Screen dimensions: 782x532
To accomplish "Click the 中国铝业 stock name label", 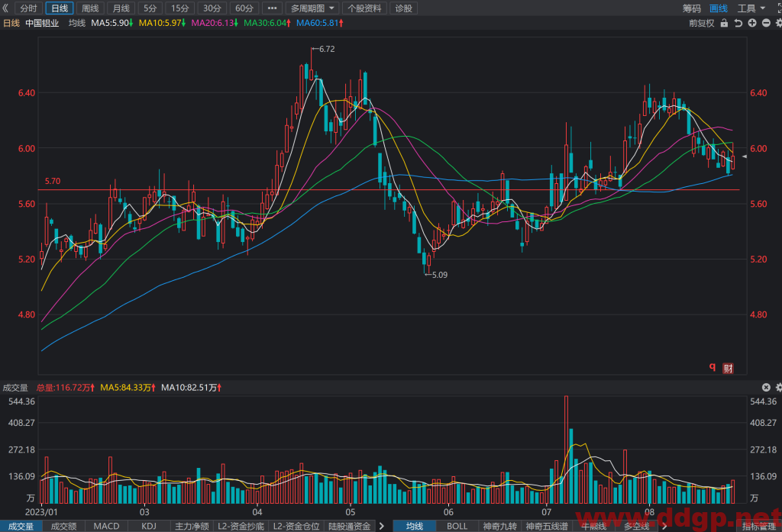I will (42, 23).
